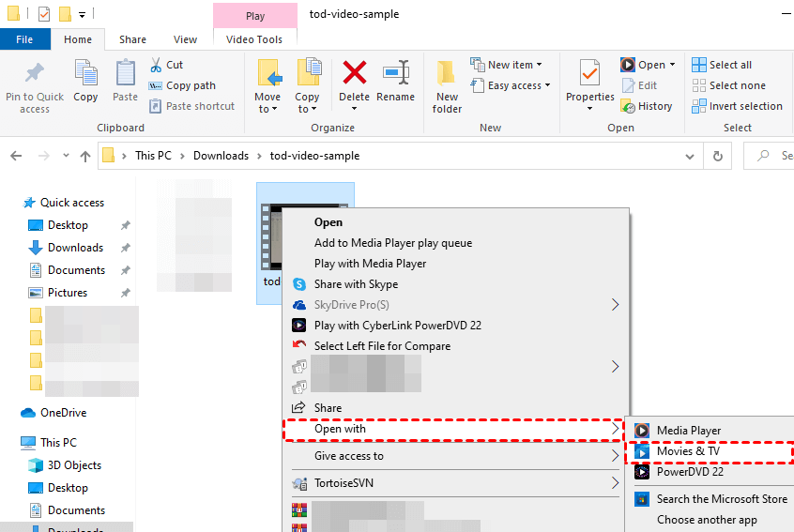Click the Refresh address bar icon
This screenshot has width=794, height=532.
coord(718,156)
